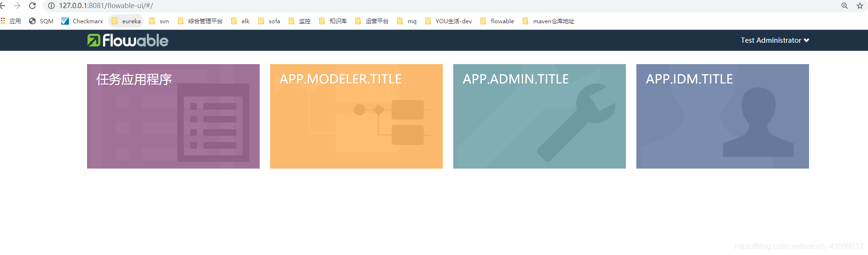This screenshot has height=255, width=868.
Task: Open the elk bookmark folder
Action: (240, 21)
